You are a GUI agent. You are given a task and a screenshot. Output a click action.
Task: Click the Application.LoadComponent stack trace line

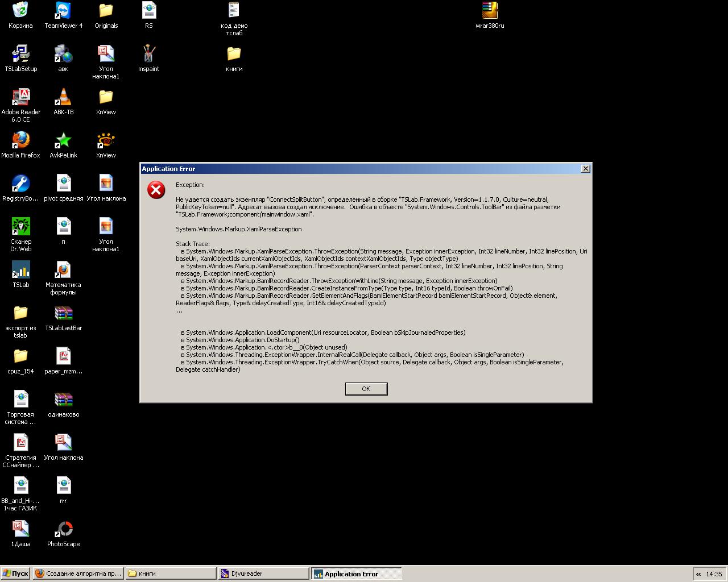point(323,332)
